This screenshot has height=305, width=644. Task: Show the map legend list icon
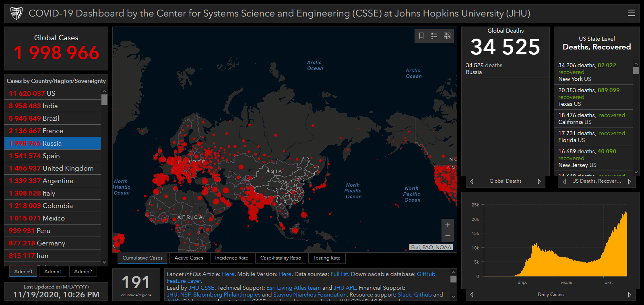click(x=434, y=36)
